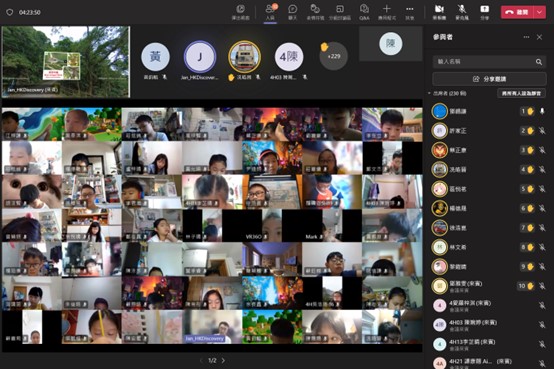Select the Mark video tile
The height and width of the screenshot is (369, 554).
coord(332,225)
